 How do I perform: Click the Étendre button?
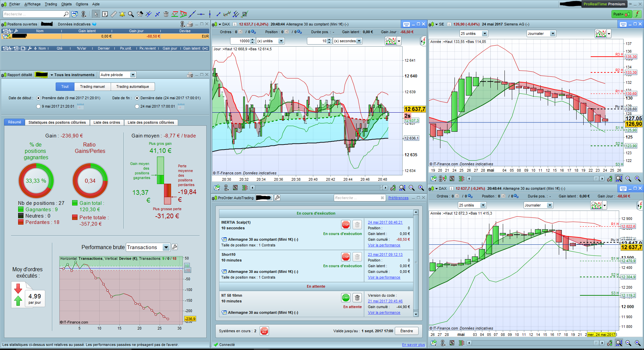pos(407,331)
